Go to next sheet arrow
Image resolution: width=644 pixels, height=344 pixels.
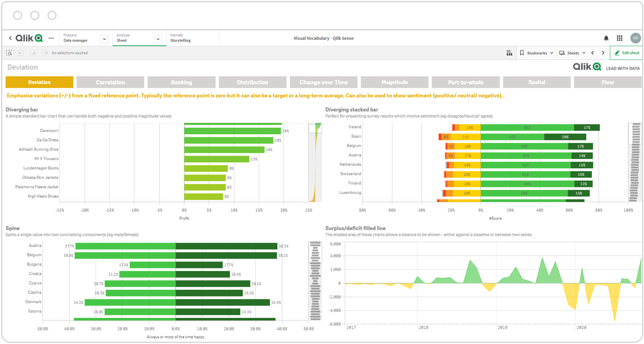[x=603, y=53]
